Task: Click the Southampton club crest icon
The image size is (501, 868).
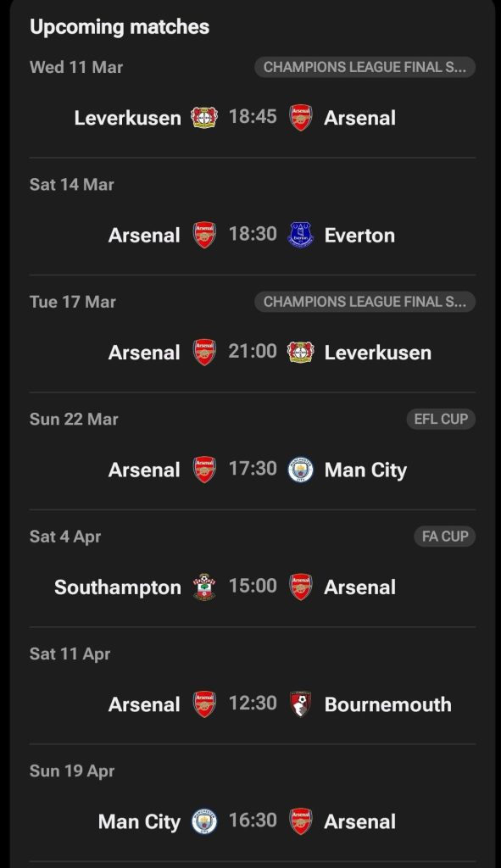Action: coord(205,587)
